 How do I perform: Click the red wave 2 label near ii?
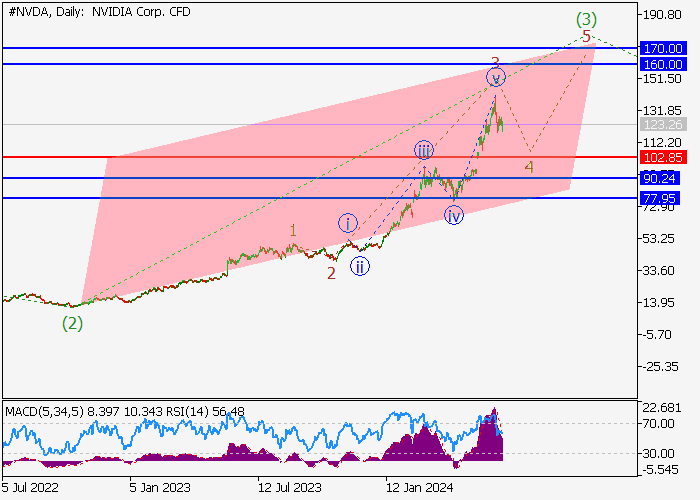tap(331, 273)
